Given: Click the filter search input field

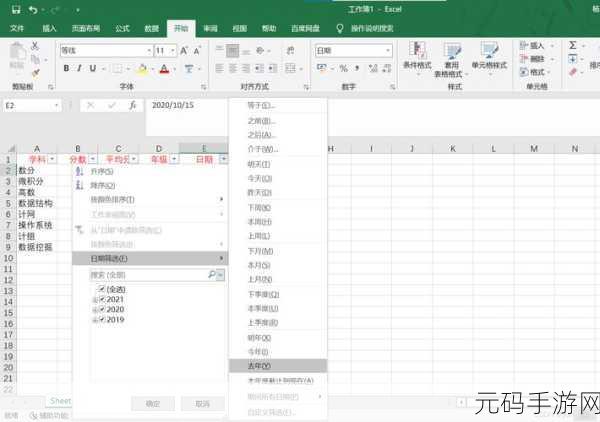Looking at the screenshot, I should point(149,275).
